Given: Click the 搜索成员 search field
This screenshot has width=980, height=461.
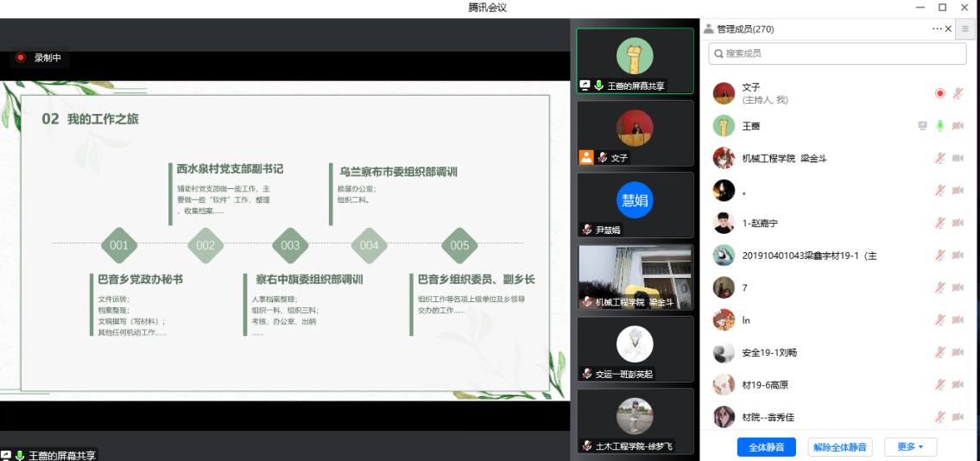Looking at the screenshot, I should [x=838, y=54].
